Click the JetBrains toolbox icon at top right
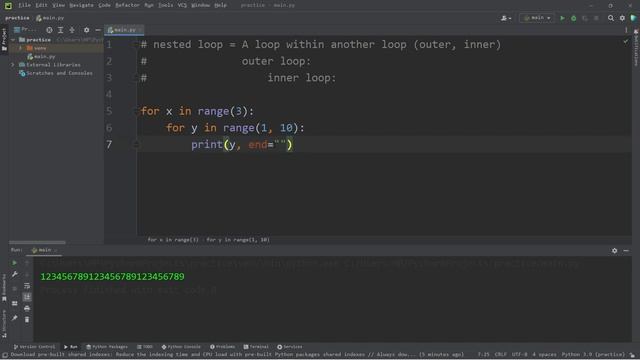640x360 pixels. pos(633,18)
